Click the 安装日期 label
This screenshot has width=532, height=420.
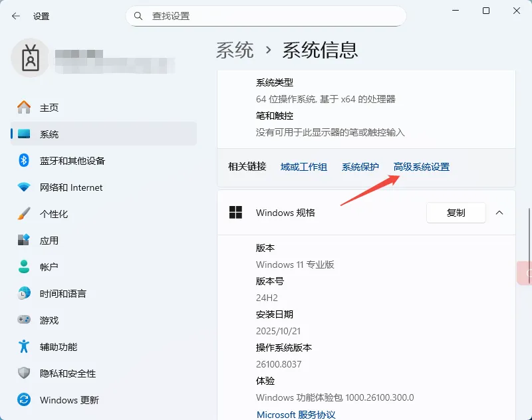coord(275,314)
